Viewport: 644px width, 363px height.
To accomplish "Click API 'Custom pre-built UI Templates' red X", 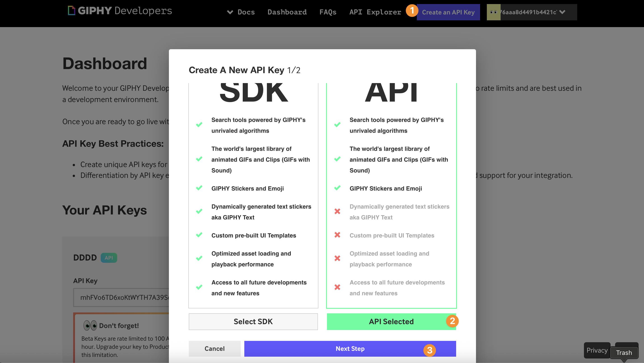I will [337, 235].
